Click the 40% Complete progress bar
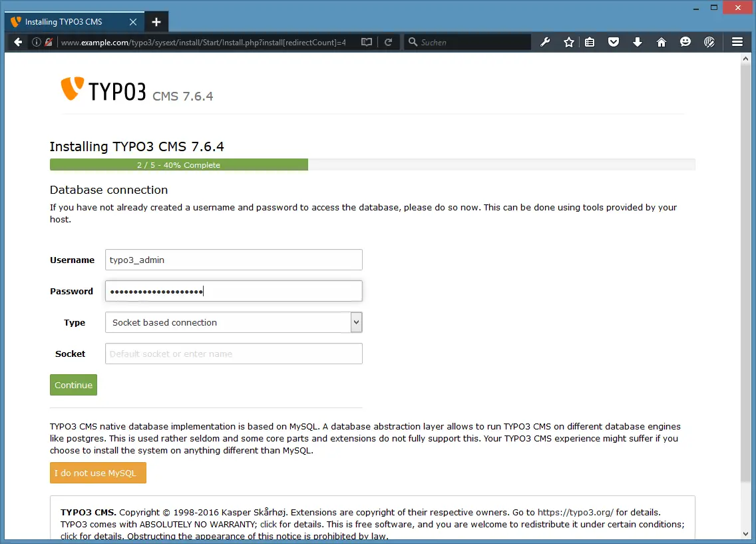The image size is (756, 544). pos(179,165)
